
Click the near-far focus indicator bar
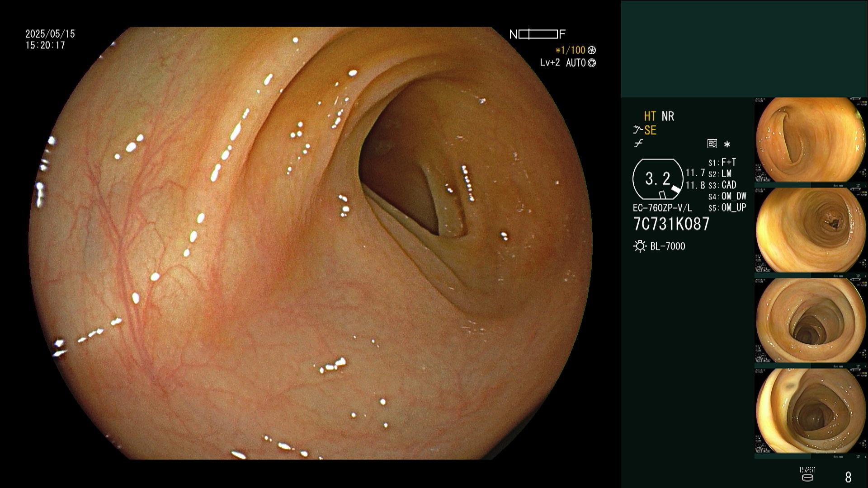538,34
